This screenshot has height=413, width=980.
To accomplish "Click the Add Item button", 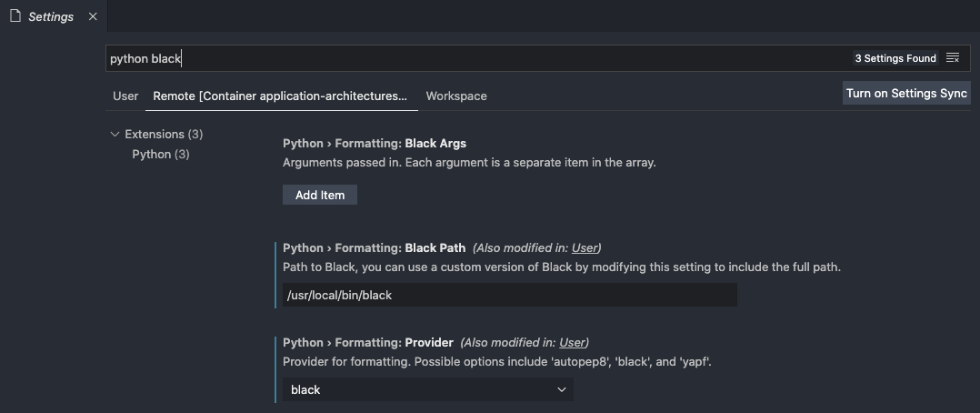I will point(320,195).
